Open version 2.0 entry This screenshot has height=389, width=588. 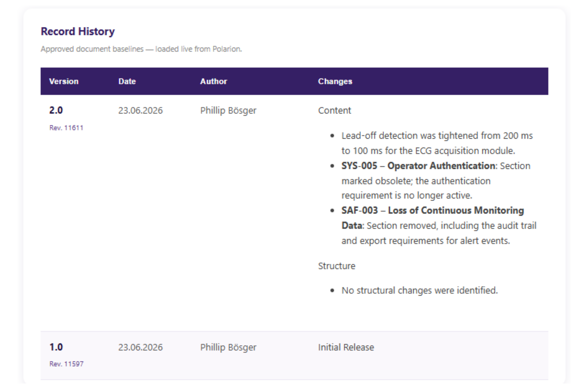(x=56, y=110)
